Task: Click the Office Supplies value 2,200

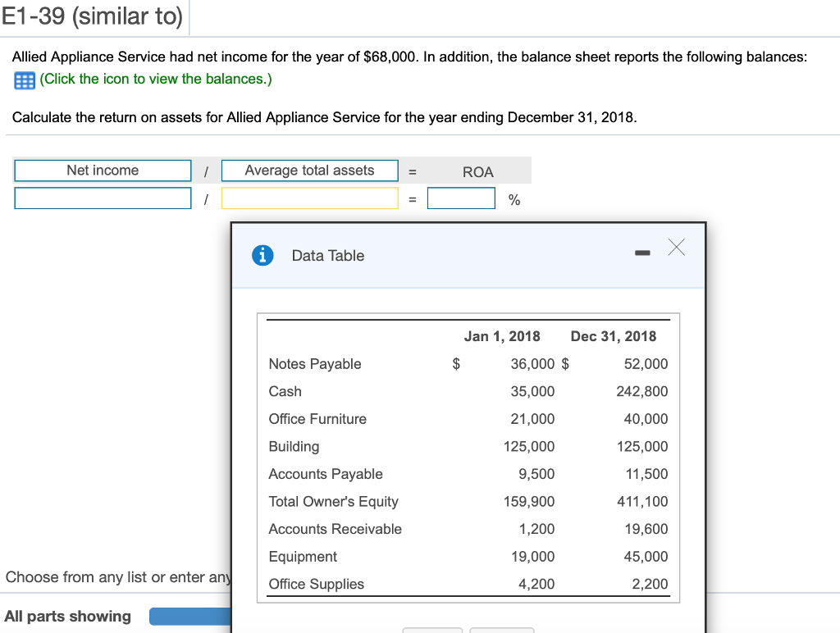Action: pyautogui.click(x=650, y=585)
